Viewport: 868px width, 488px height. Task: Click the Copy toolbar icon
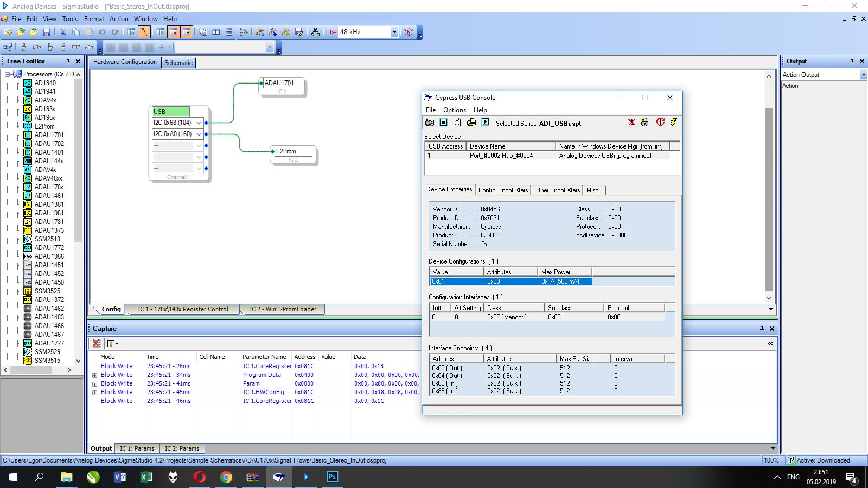click(x=76, y=32)
